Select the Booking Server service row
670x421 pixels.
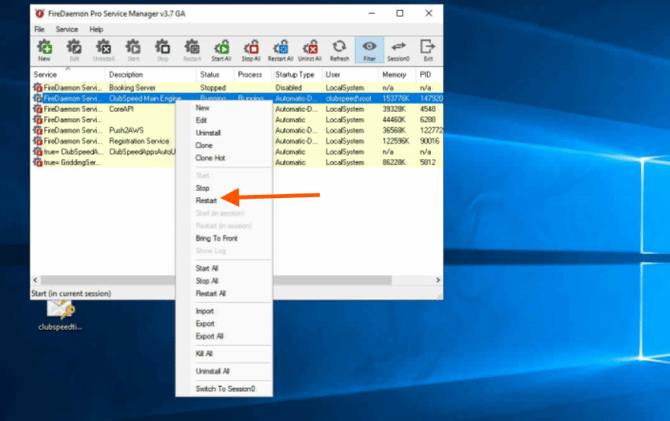coord(130,87)
